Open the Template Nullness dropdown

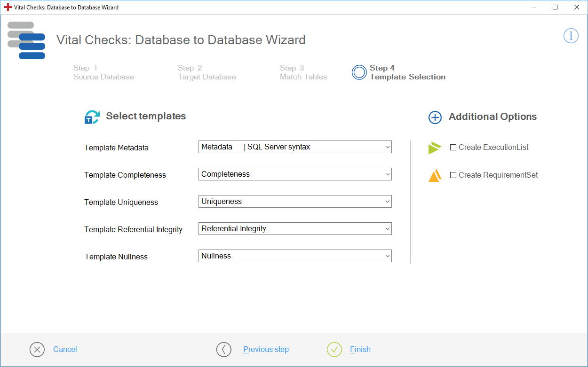[295, 256]
